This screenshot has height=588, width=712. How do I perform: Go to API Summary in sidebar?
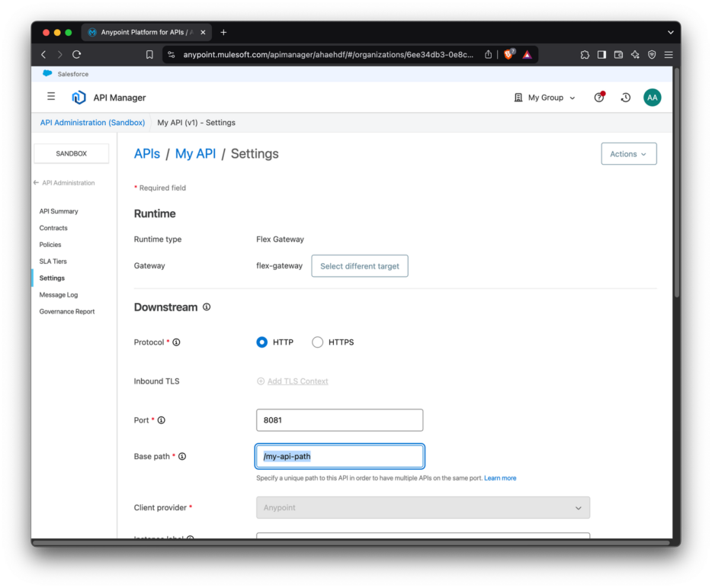59,211
